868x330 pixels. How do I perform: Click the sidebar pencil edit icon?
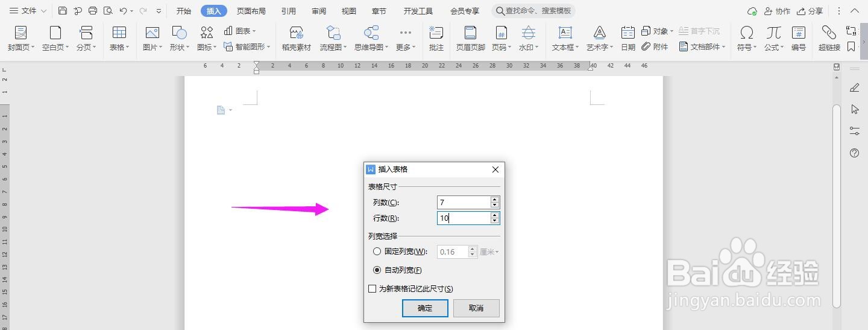pyautogui.click(x=854, y=88)
